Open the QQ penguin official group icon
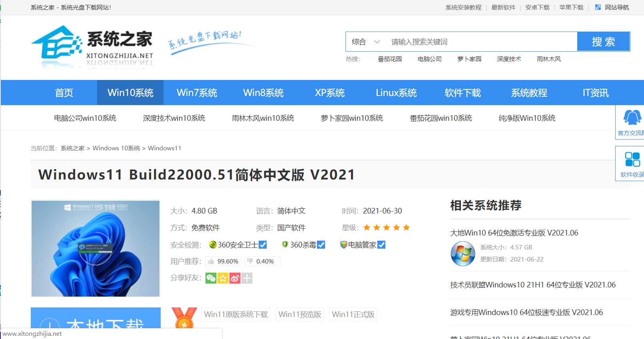This screenshot has height=339, width=644. [632, 118]
